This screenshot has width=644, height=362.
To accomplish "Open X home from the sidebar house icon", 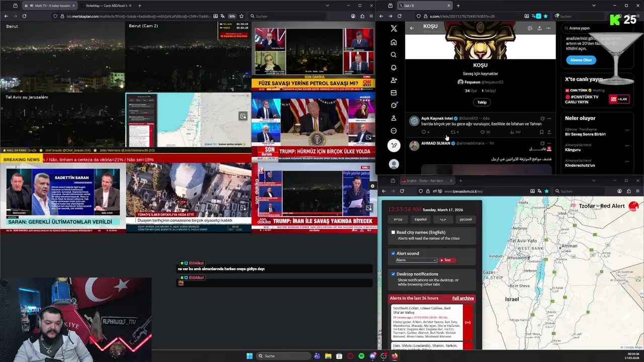I will (x=393, y=42).
